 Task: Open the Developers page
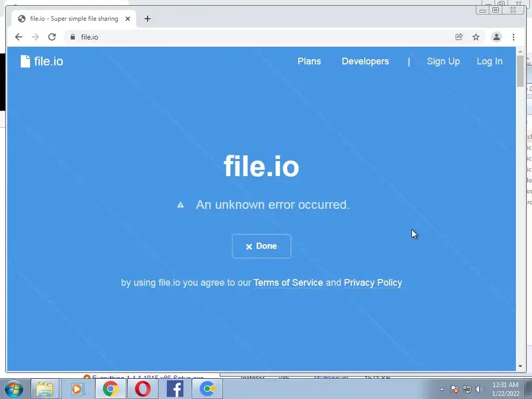click(x=365, y=61)
